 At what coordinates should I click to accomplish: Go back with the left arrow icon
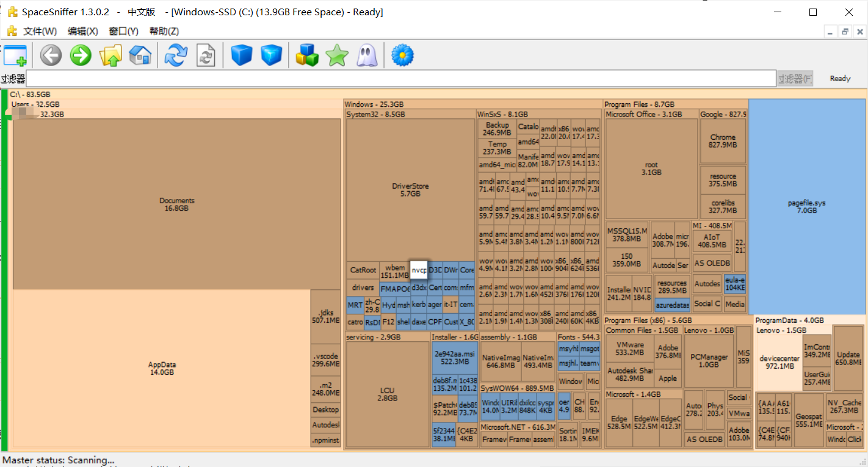51,56
